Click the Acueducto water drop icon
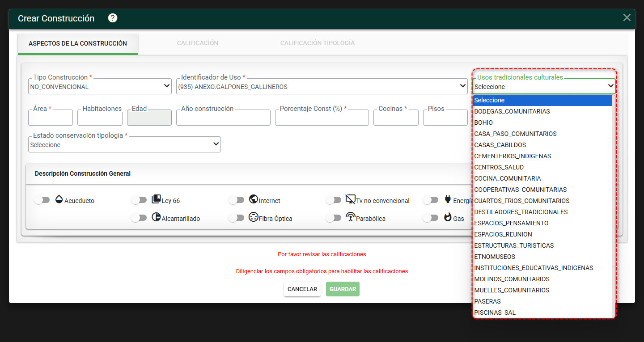 click(x=59, y=199)
